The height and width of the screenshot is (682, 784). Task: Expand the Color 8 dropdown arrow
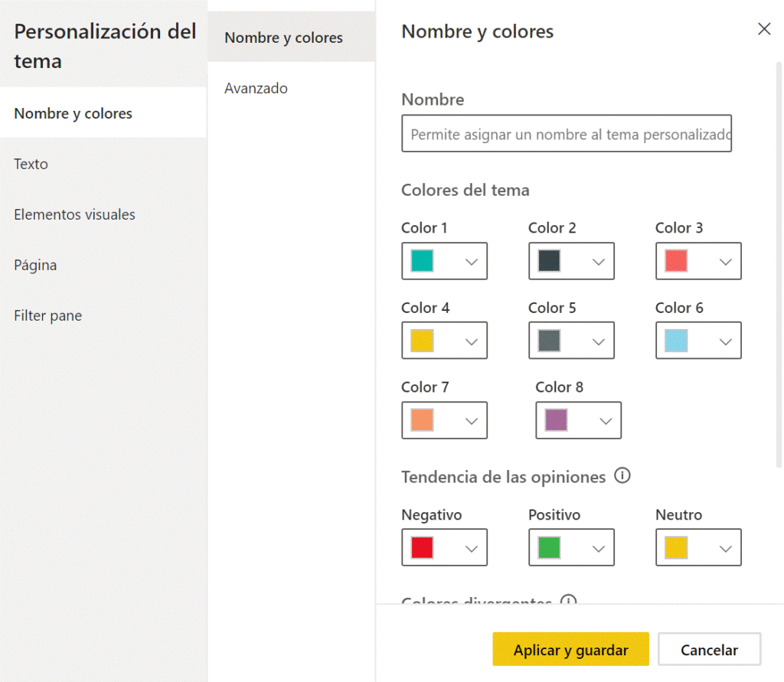(x=606, y=421)
